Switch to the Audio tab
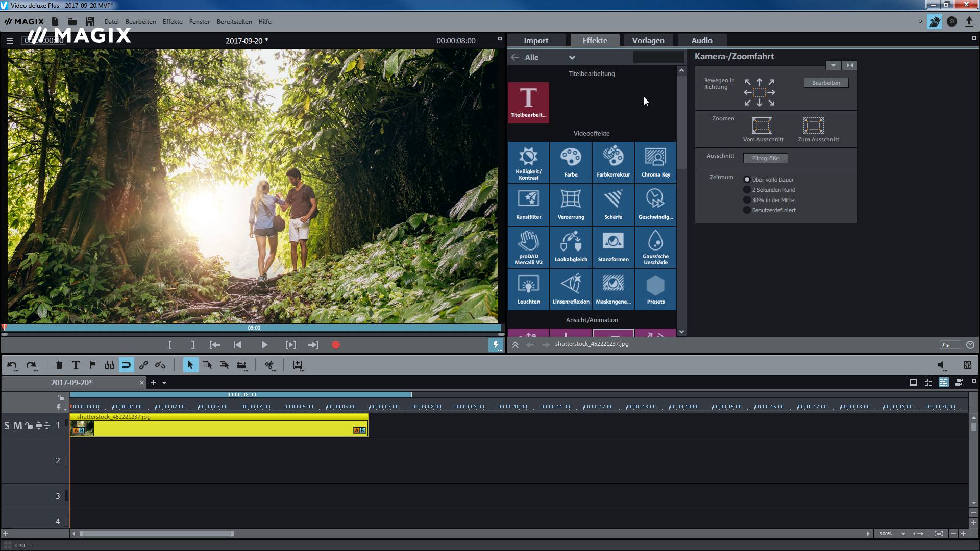 [x=702, y=41]
